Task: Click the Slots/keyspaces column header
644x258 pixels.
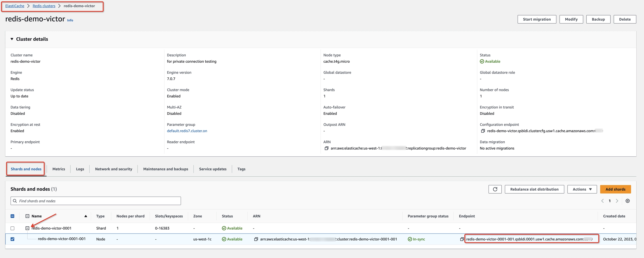Action: click(x=169, y=216)
